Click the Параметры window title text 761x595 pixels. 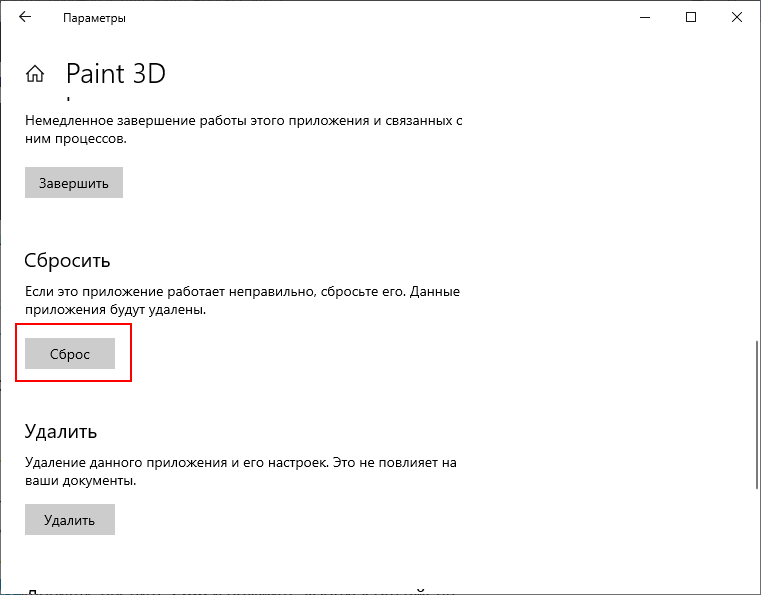(x=94, y=18)
